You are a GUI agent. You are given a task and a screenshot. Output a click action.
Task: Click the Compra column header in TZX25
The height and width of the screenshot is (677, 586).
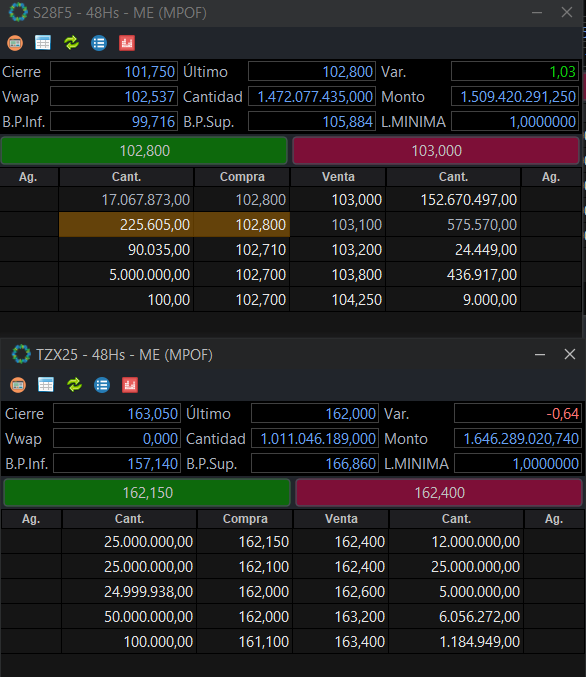click(x=245, y=519)
